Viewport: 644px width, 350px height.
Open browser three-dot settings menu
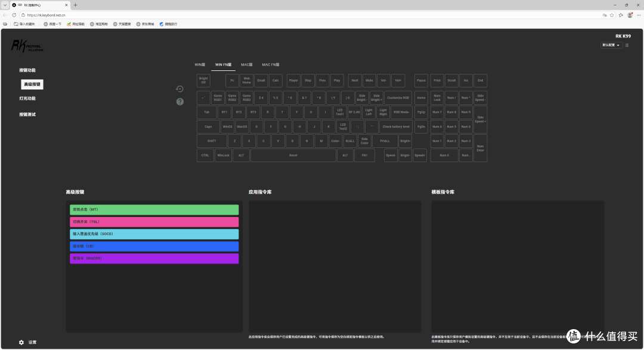[x=639, y=15]
